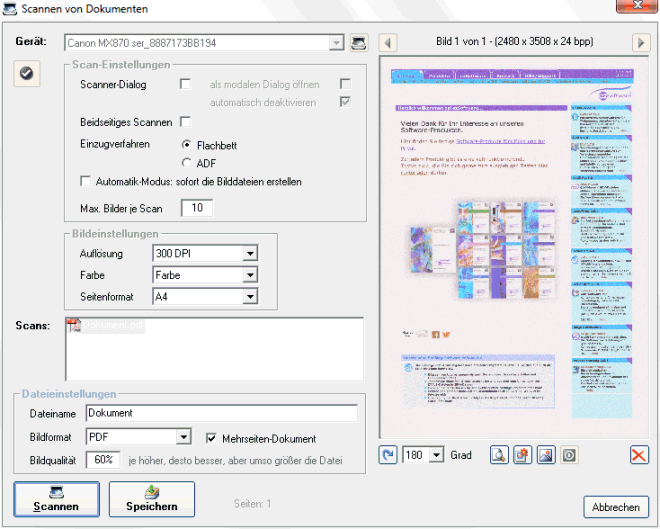Open the rotation degree dropdown showing 180
Screen dimensions: 660x529
coord(435,455)
